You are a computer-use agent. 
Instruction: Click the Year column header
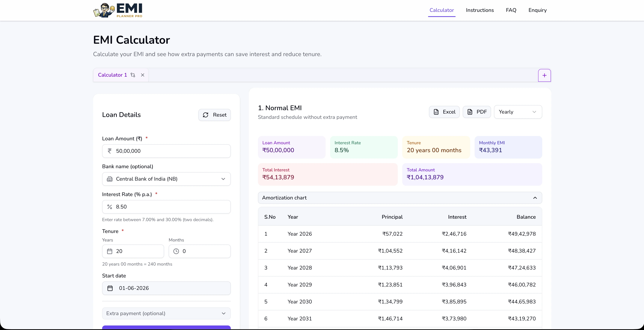[x=293, y=217]
